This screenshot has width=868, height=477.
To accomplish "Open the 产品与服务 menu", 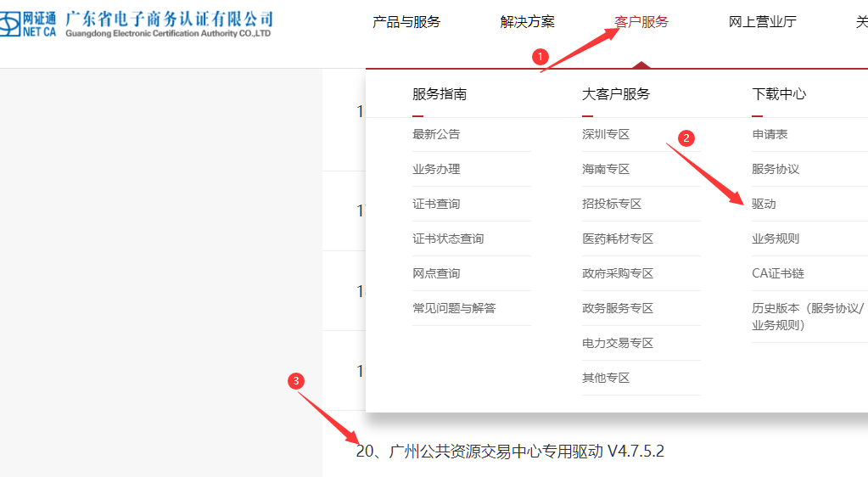I will (406, 22).
